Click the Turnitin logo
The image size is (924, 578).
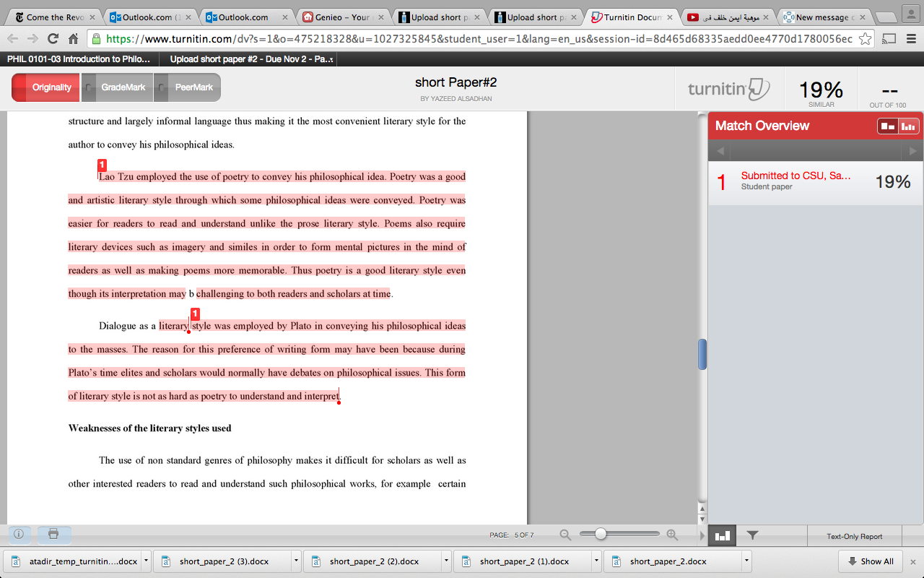728,89
